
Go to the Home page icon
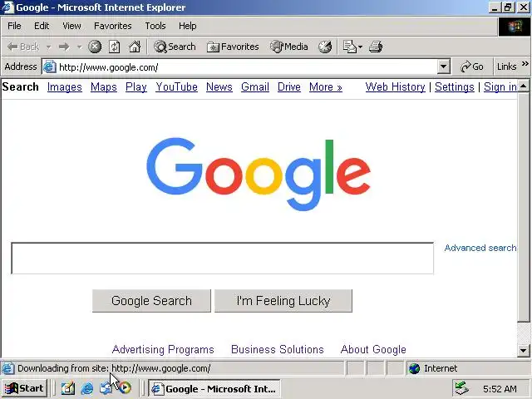coord(135,47)
